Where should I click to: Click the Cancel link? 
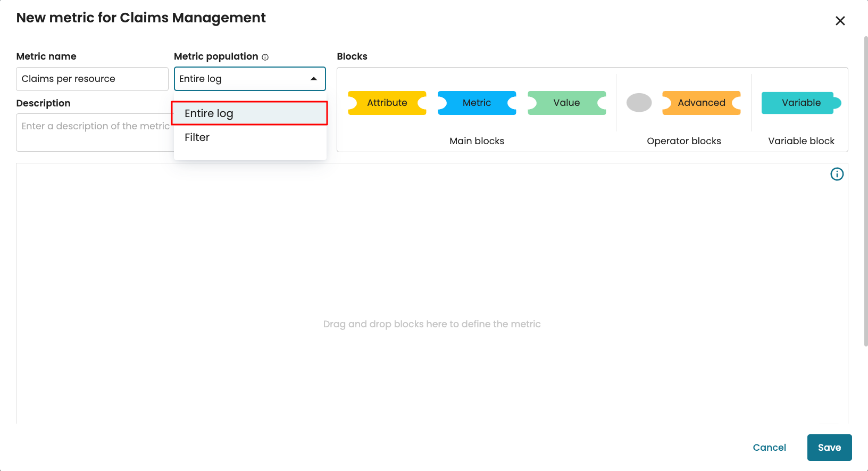coord(769,448)
